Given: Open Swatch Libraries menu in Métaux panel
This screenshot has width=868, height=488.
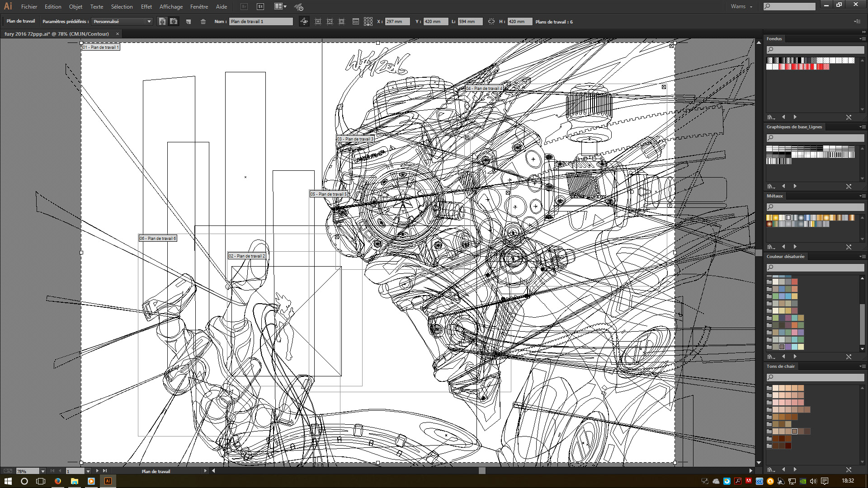Looking at the screenshot, I should pyautogui.click(x=771, y=247).
